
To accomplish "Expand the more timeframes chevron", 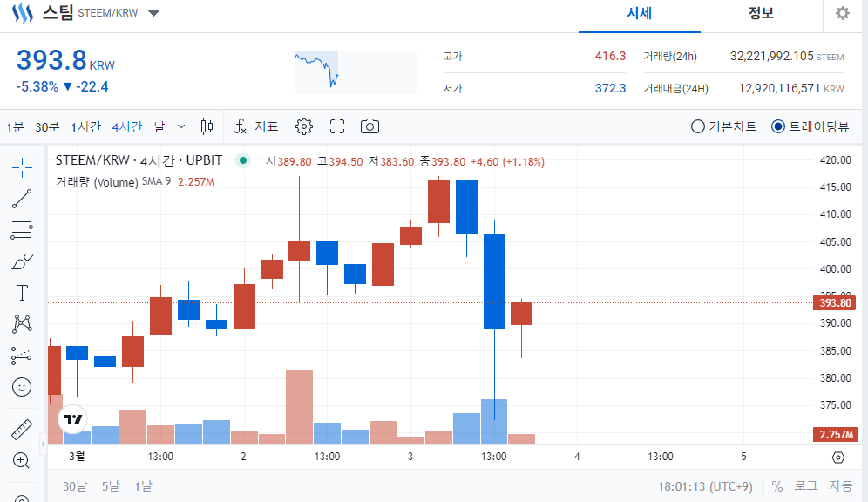I will coord(181,126).
